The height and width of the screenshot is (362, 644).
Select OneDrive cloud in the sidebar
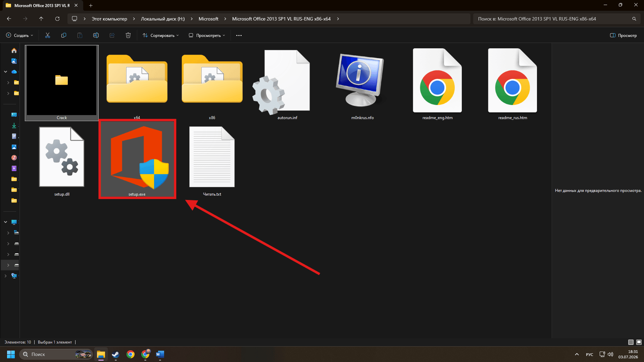14,72
